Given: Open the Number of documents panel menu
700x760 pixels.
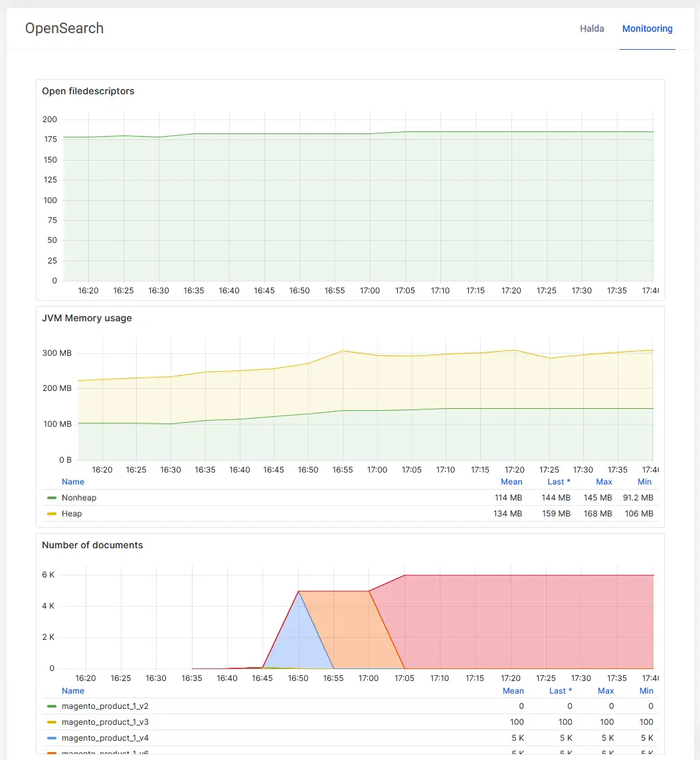Looking at the screenshot, I should point(92,545).
